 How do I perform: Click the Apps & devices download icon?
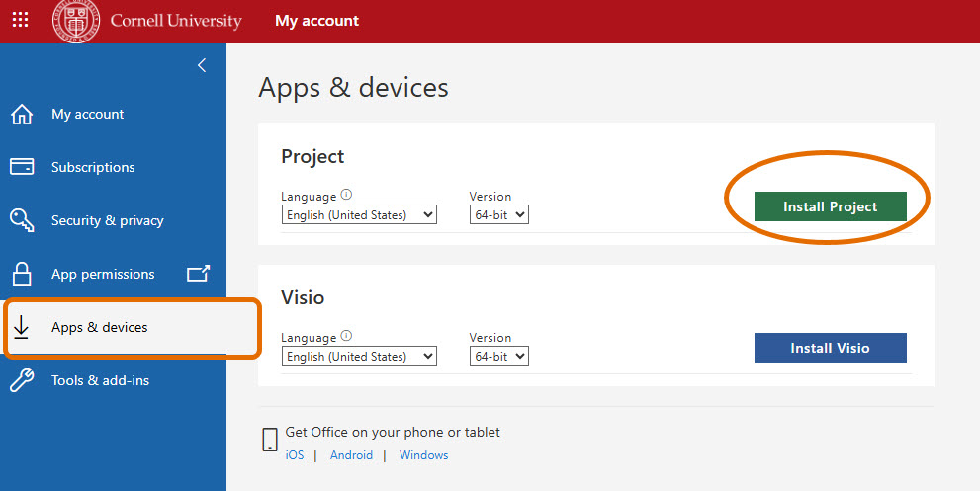point(22,327)
